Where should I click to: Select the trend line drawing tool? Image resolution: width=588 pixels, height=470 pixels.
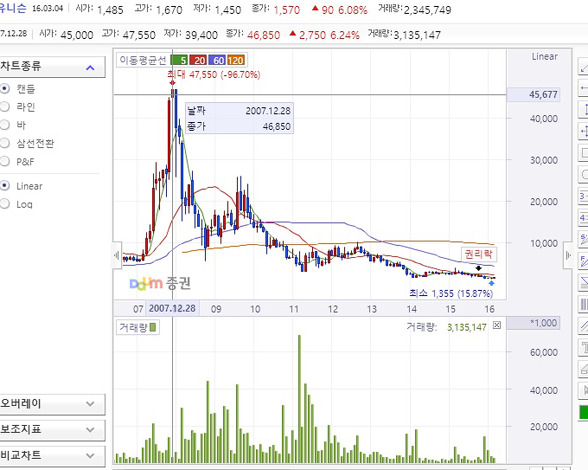coord(584,67)
